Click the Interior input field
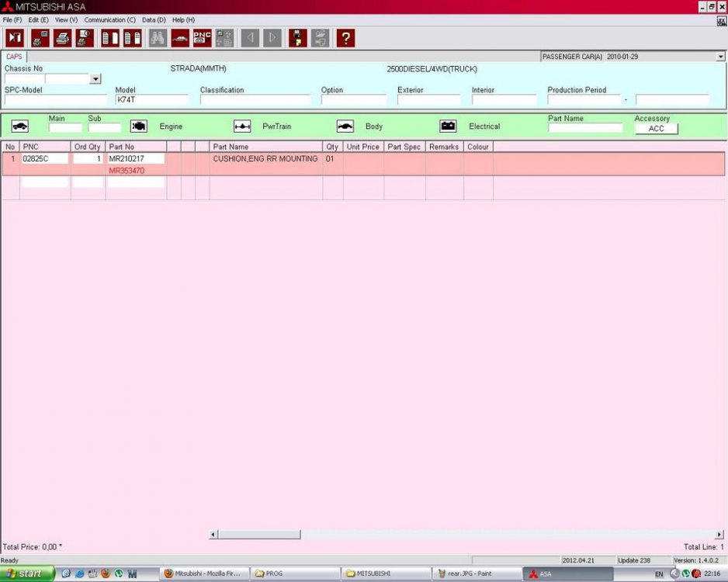The width and height of the screenshot is (728, 582). click(504, 100)
